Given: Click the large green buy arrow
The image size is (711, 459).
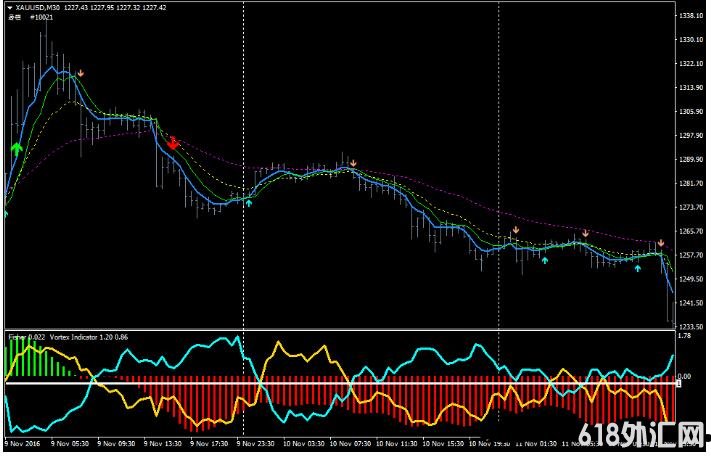Looking at the screenshot, I should [x=16, y=149].
